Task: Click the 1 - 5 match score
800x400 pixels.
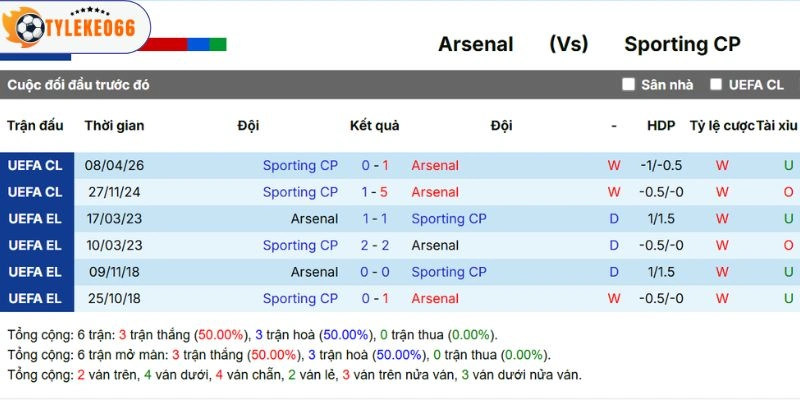Action: tap(375, 192)
